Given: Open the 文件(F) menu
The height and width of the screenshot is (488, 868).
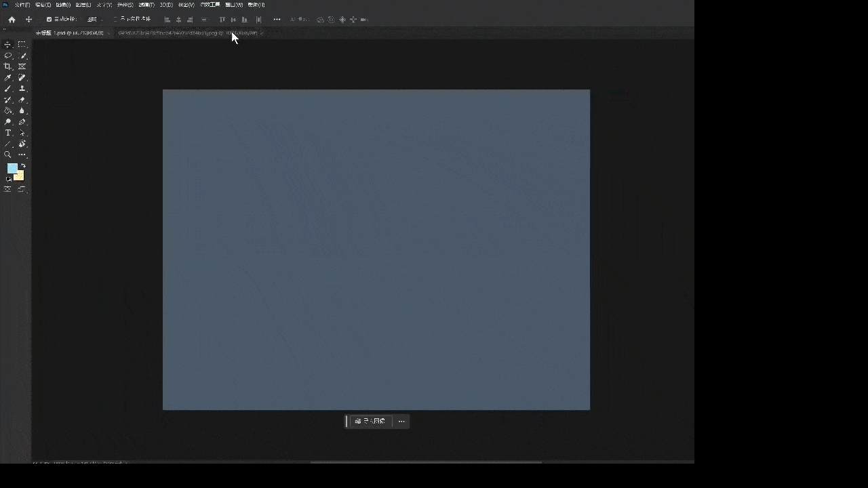Looking at the screenshot, I should click(x=22, y=5).
